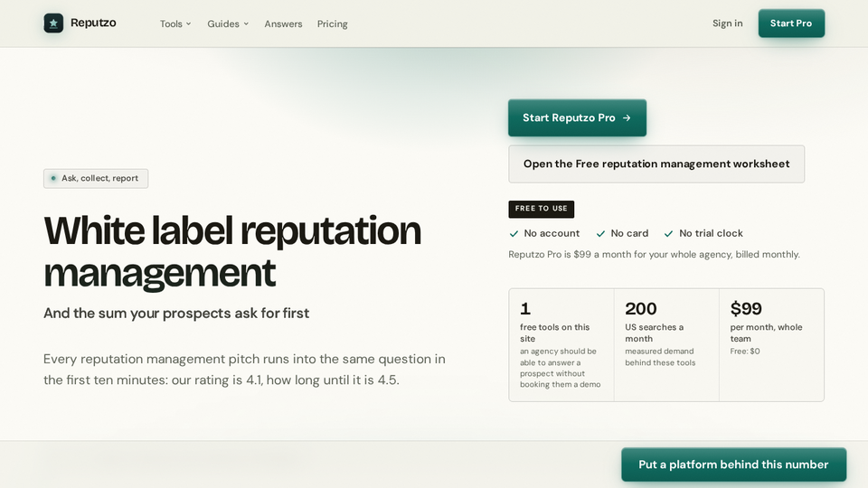Click arrow icon in Start Reputzo Pro
The width and height of the screenshot is (868, 488).
click(627, 117)
